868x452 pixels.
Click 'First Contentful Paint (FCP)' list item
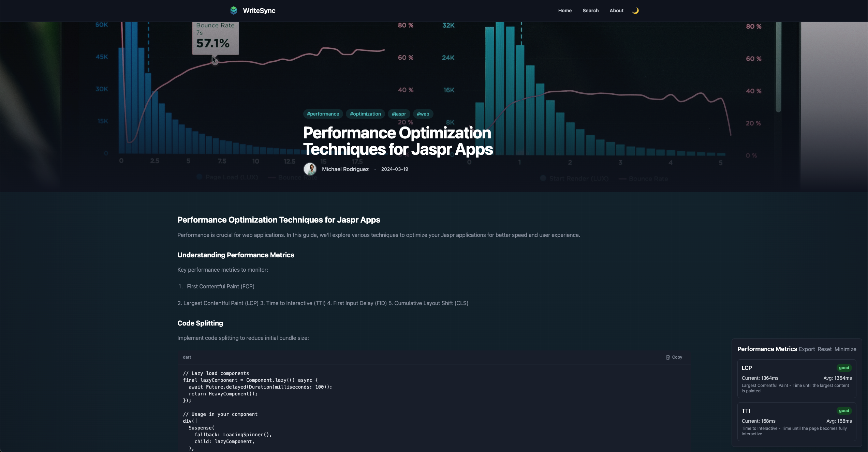point(220,286)
